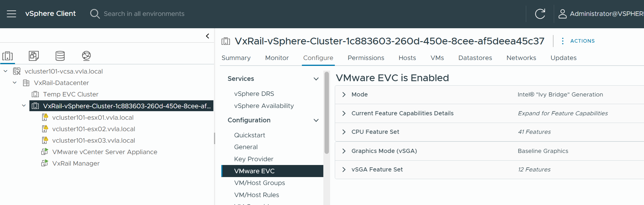Screen dimensions: 644x205
Task: Go to vSphere DRS settings
Action: (254, 94)
